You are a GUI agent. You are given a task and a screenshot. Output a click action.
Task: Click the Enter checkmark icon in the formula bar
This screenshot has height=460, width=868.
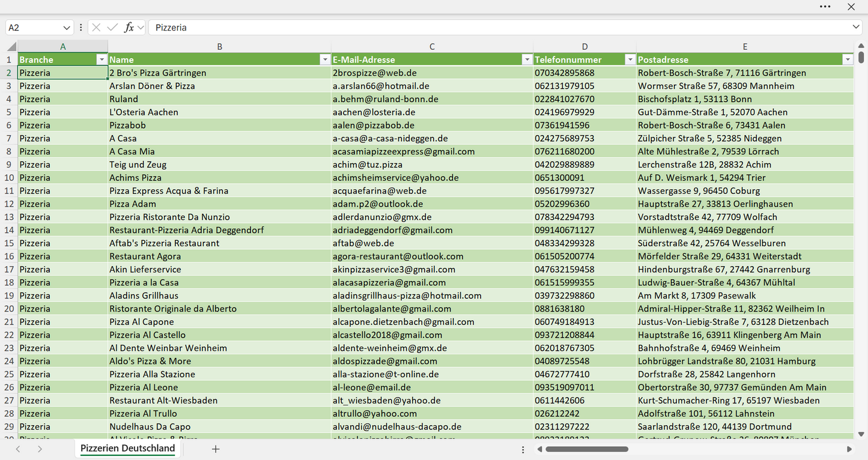pyautogui.click(x=112, y=28)
